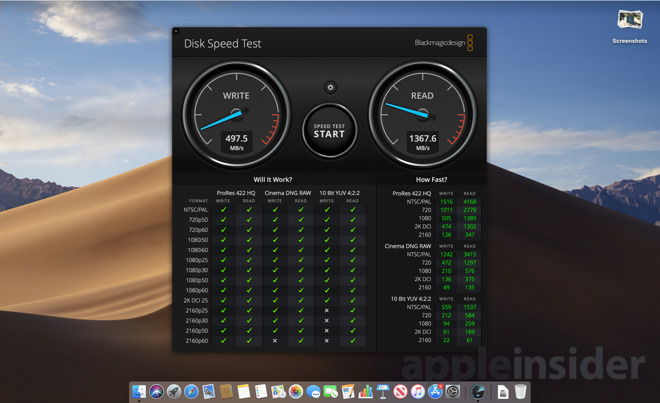This screenshot has height=403, width=660.
Task: Open Launchpad in the dock
Action: 174,392
